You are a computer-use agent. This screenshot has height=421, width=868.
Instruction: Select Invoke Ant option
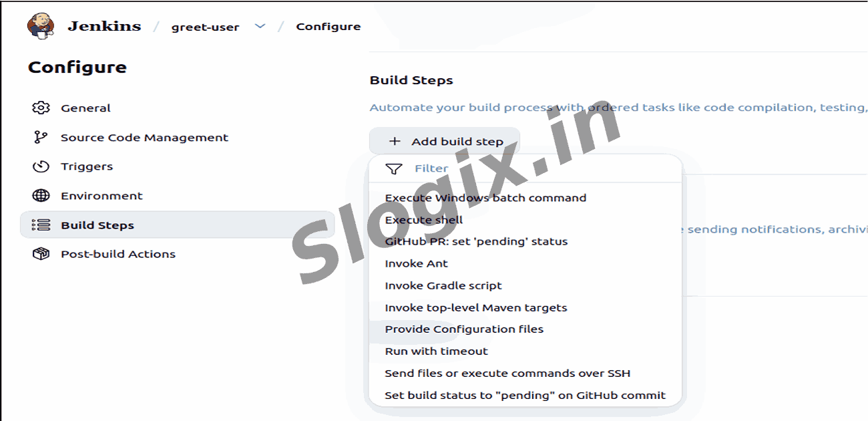[x=416, y=263]
